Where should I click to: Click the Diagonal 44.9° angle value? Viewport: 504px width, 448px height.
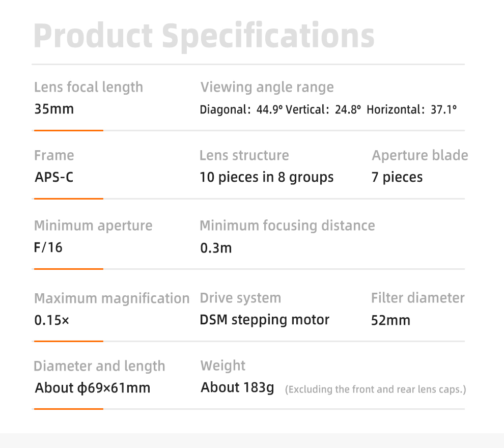(241, 109)
